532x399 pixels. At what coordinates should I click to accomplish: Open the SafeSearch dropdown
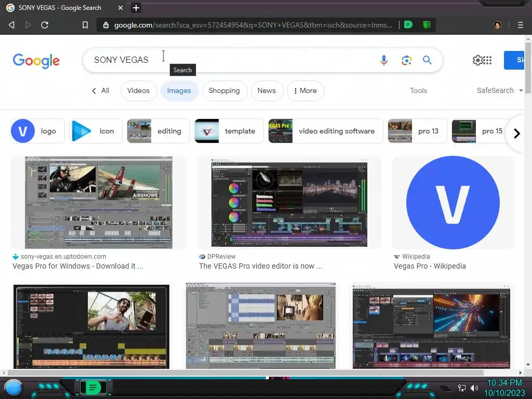(x=499, y=90)
